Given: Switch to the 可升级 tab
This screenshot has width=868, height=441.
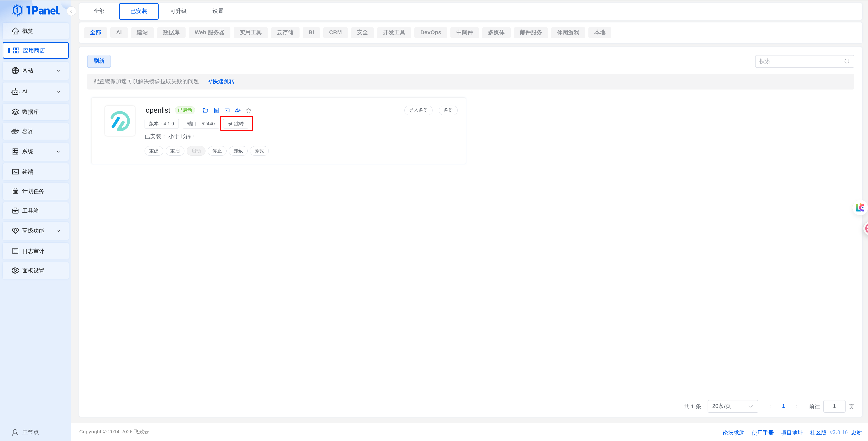Looking at the screenshot, I should tap(178, 11).
